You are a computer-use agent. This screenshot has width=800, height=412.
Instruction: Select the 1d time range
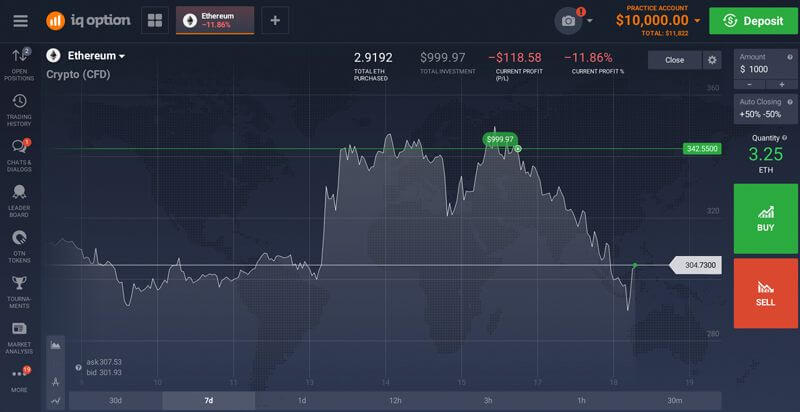302,400
